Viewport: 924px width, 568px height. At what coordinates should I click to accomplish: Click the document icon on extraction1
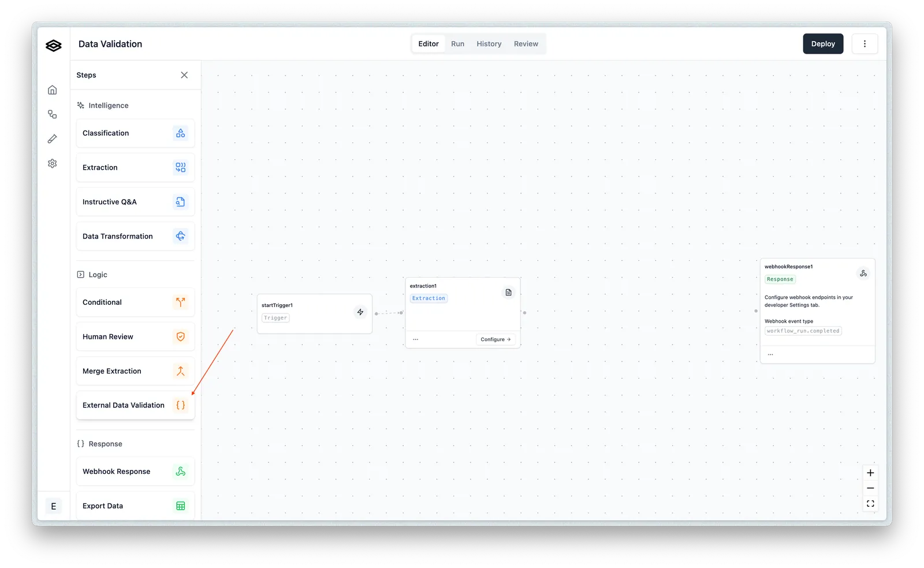tap(509, 293)
